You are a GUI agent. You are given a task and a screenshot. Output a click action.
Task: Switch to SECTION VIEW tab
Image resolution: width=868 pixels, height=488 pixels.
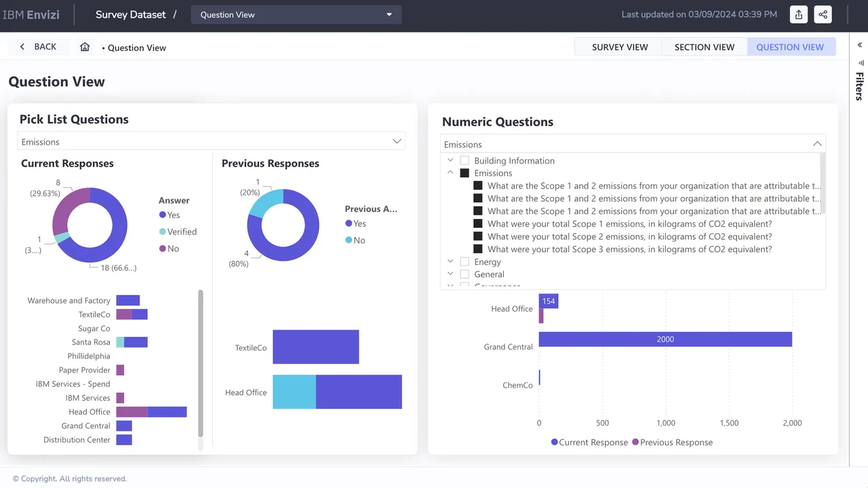705,47
